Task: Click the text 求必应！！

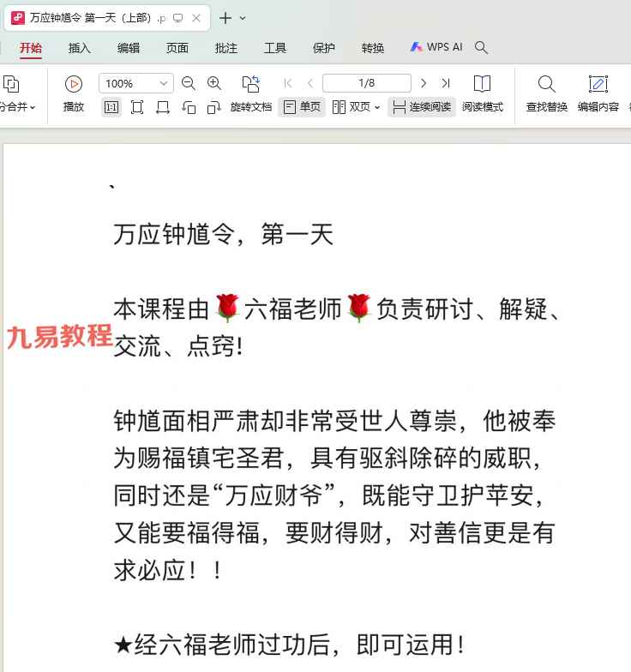Action: point(168,570)
